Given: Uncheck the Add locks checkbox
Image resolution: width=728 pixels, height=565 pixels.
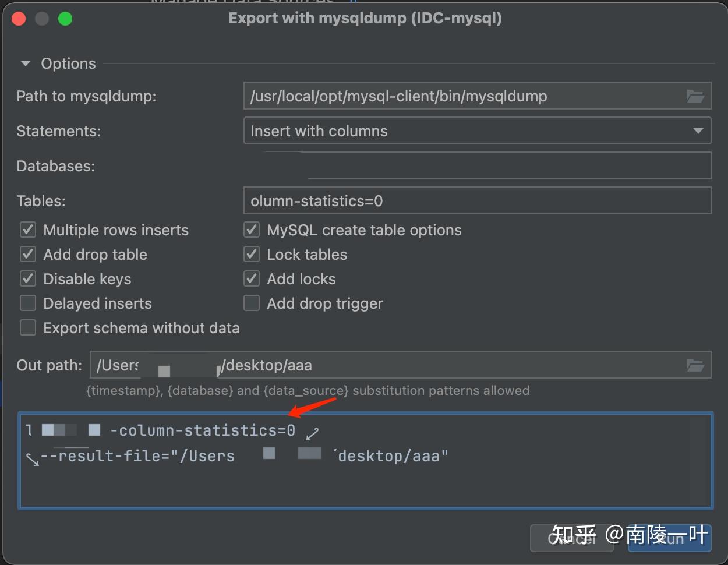Looking at the screenshot, I should coord(251,278).
